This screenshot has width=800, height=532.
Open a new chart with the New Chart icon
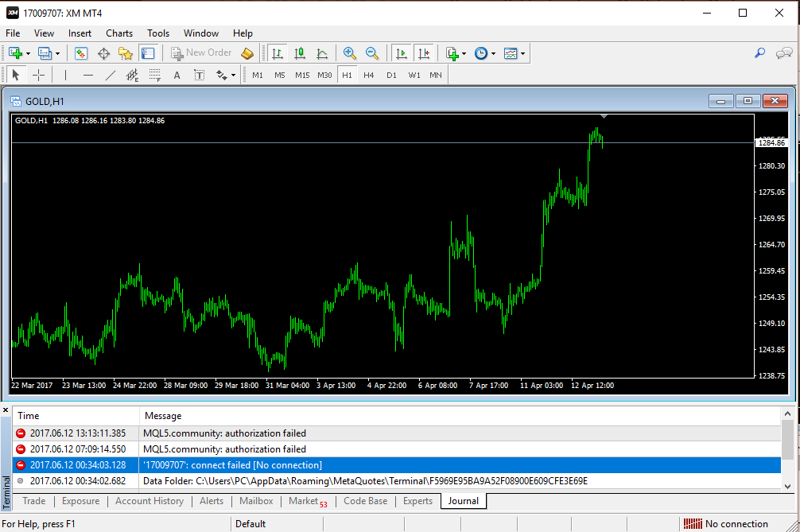(15, 53)
